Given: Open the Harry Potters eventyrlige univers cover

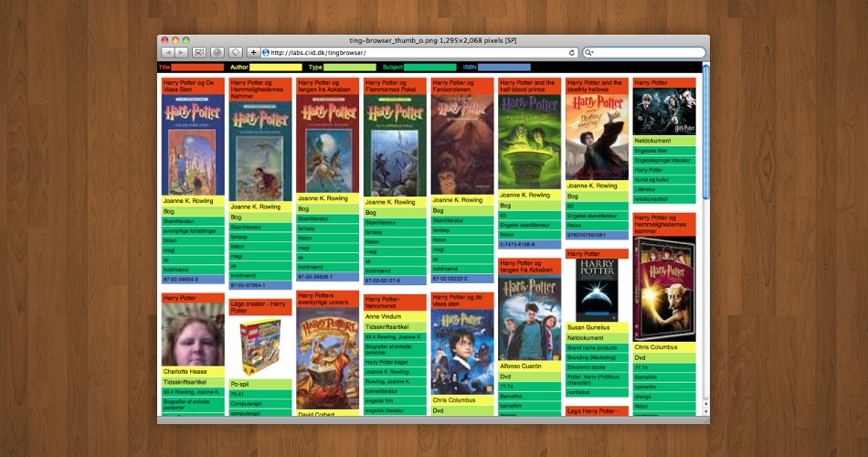Looking at the screenshot, I should 327,358.
